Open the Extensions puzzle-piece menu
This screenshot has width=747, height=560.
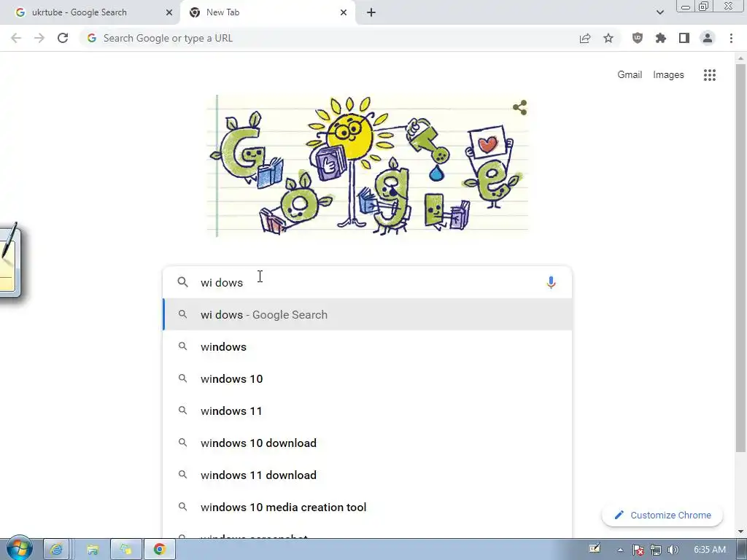pos(661,38)
